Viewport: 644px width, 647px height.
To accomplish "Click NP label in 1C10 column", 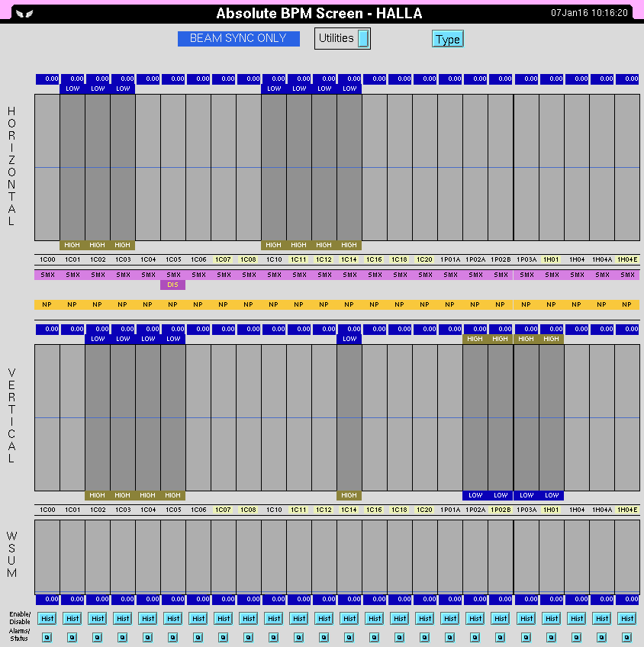I will click(273, 304).
